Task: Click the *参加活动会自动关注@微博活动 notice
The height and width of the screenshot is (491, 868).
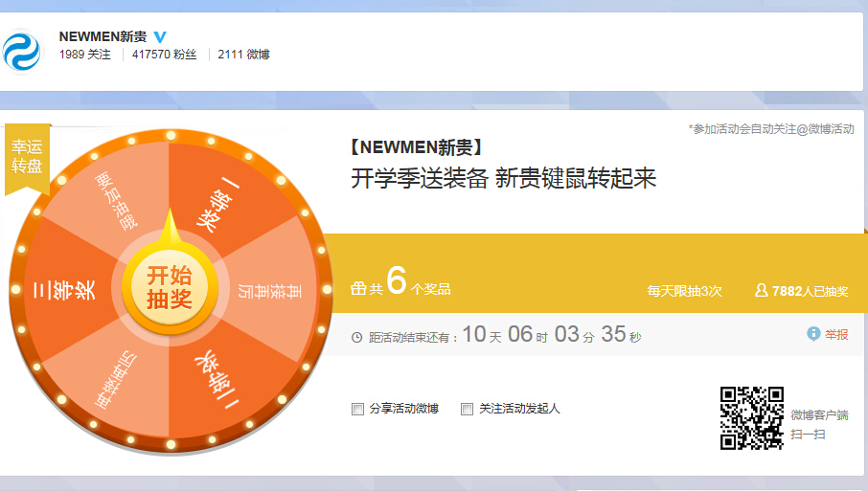Action: click(x=771, y=129)
